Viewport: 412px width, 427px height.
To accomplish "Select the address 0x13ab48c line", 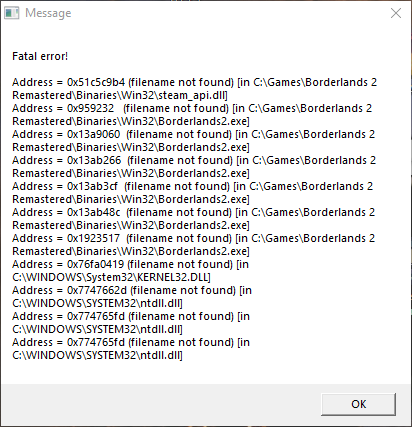I will point(194,212).
